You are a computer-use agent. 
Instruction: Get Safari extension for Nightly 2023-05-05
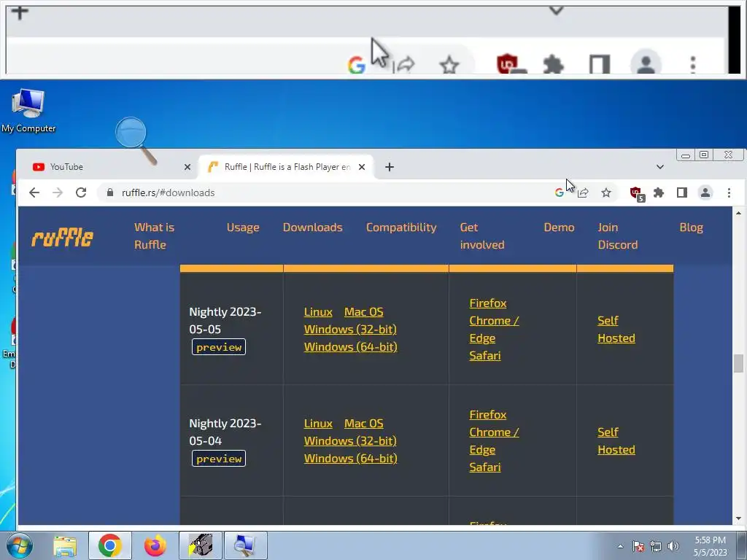[485, 355]
